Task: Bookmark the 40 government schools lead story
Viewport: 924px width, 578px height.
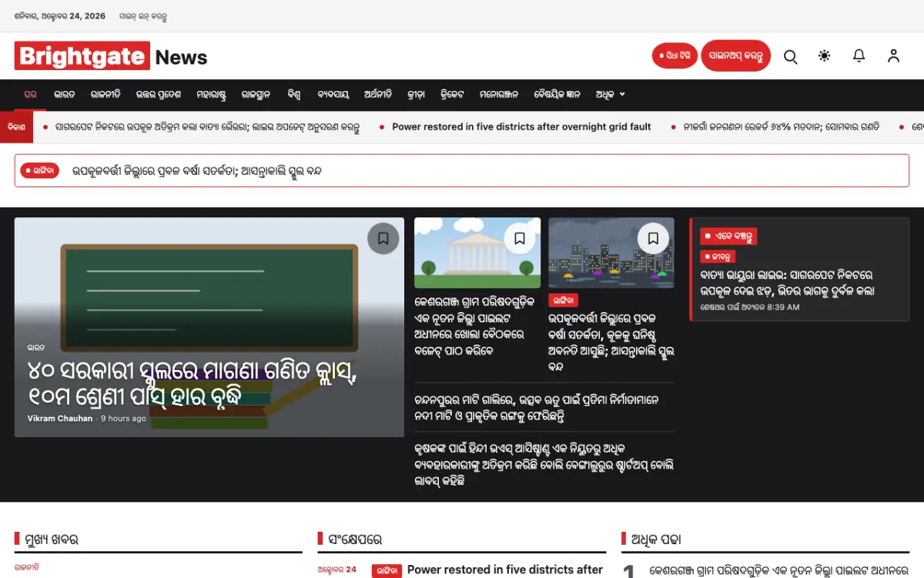Action: pyautogui.click(x=383, y=238)
